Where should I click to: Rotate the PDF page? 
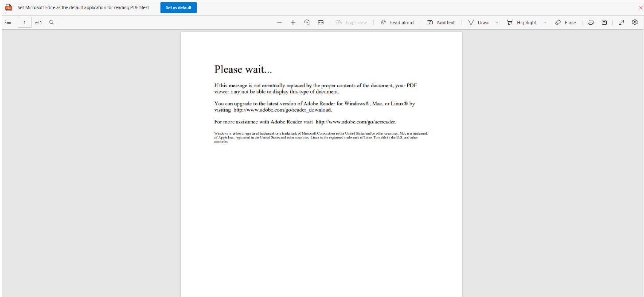(307, 23)
